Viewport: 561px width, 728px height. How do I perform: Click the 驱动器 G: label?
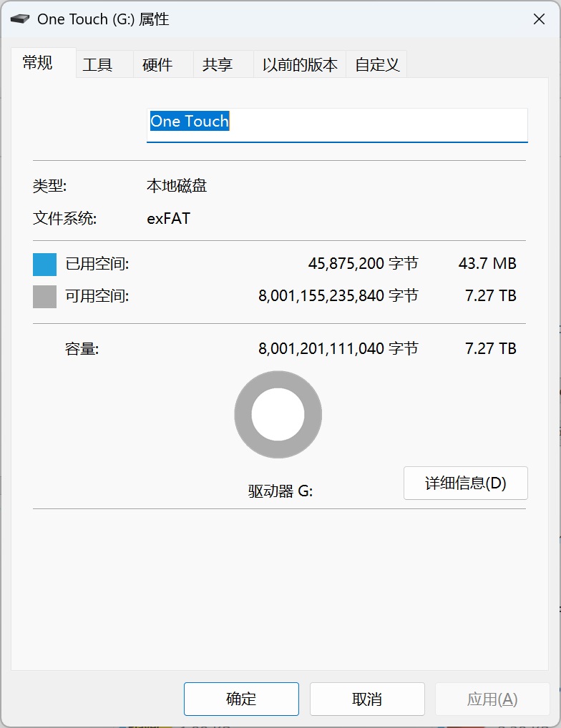[x=280, y=491]
